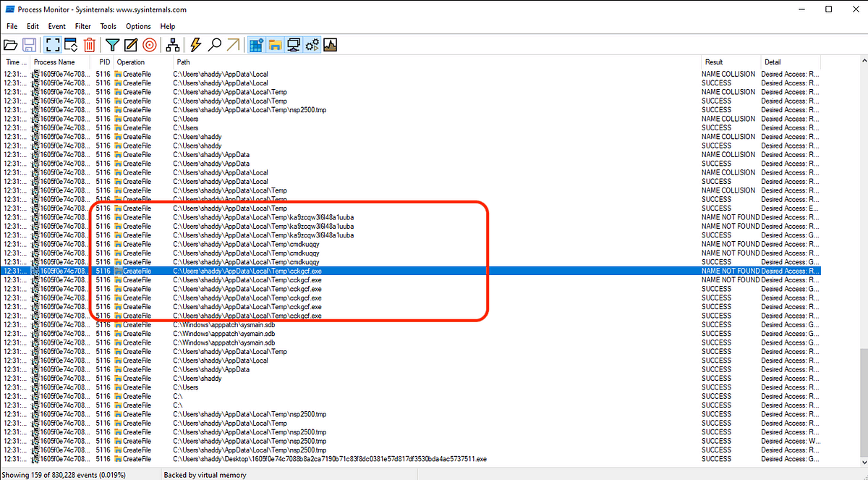The width and height of the screenshot is (868, 480).
Task: Toggle Show Profiling Events icon
Action: pyautogui.click(x=331, y=45)
